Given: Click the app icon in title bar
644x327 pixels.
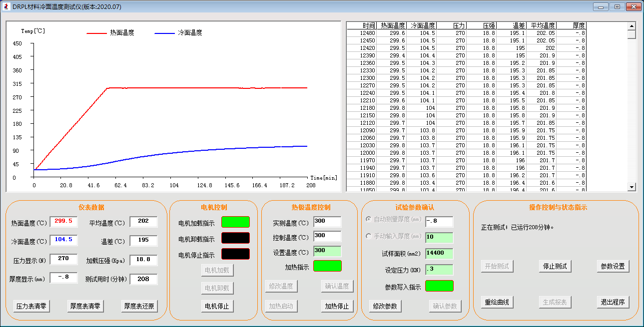Looking at the screenshot, I should (6, 6).
